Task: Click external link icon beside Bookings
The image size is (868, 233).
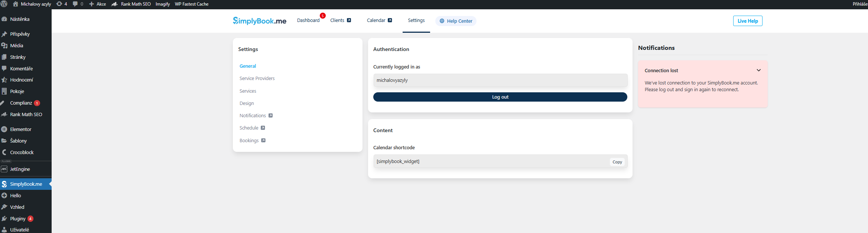Action: tap(263, 140)
